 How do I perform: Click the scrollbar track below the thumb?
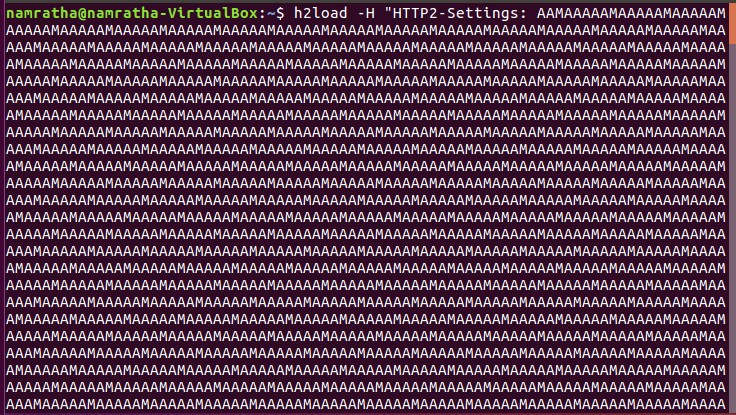pos(732,230)
